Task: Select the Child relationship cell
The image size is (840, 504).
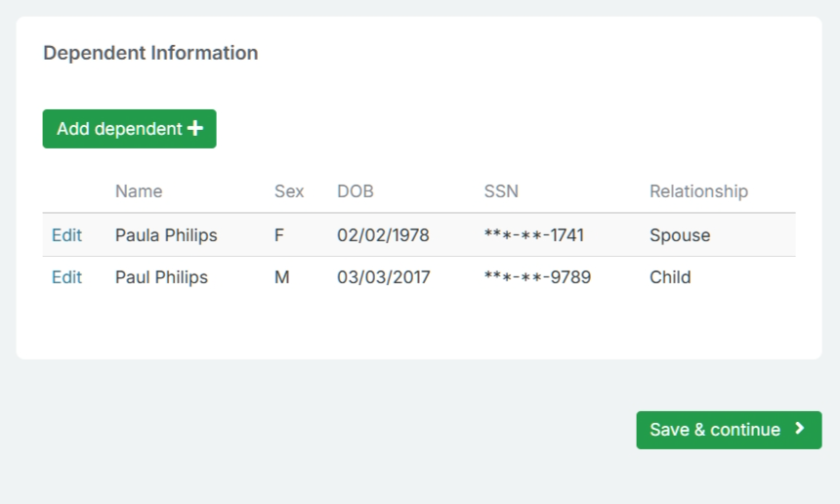Action: pyautogui.click(x=670, y=277)
